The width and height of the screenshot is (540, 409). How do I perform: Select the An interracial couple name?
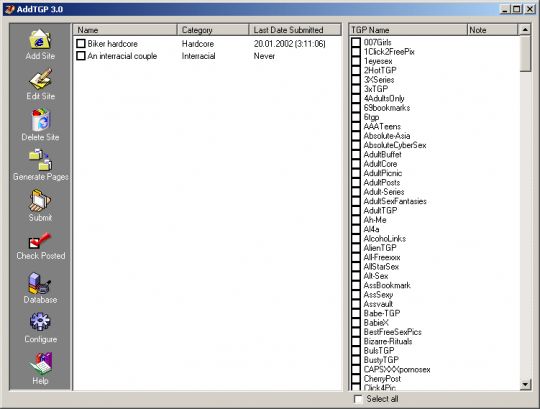pyautogui.click(x=122, y=56)
